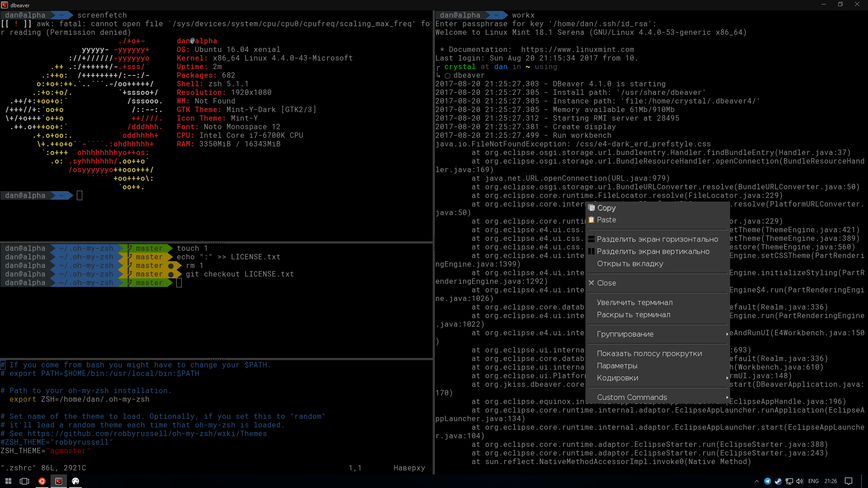The image size is (868, 488).
Task: Click '#ZSH_THEME="robbyrussell"' commented line
Action: [x=57, y=442]
